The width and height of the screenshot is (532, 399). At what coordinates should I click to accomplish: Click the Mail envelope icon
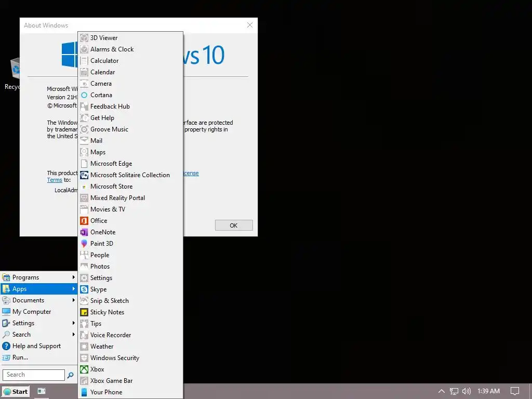[x=84, y=141]
